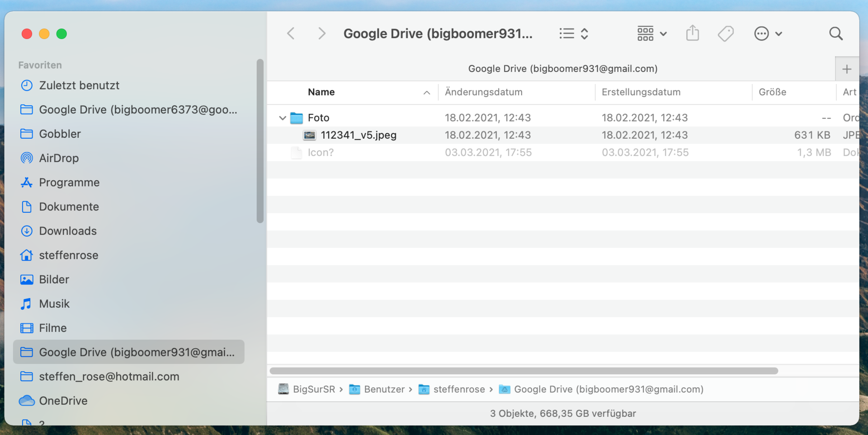Open Gobbler in the sidebar
The height and width of the screenshot is (435, 868).
pos(60,134)
